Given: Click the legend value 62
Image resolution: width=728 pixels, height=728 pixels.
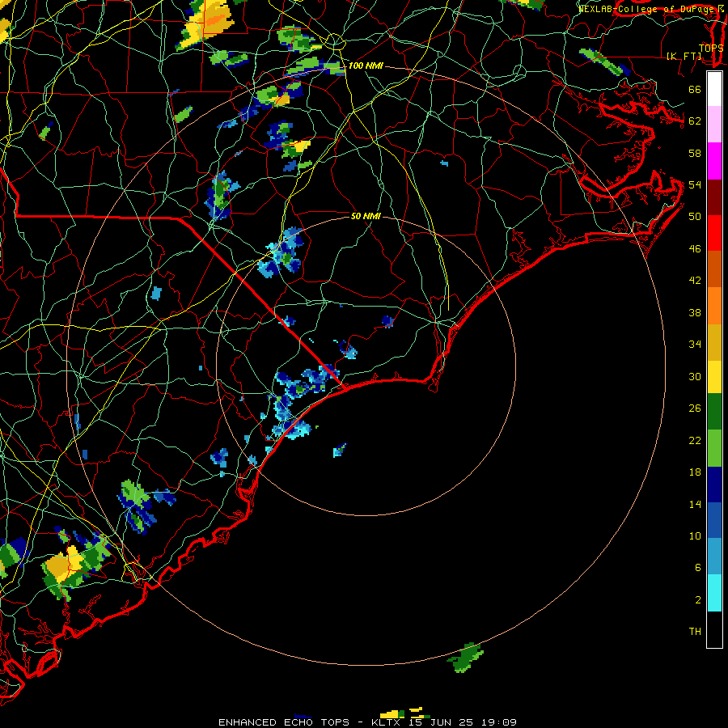Looking at the screenshot, I should 695,121.
